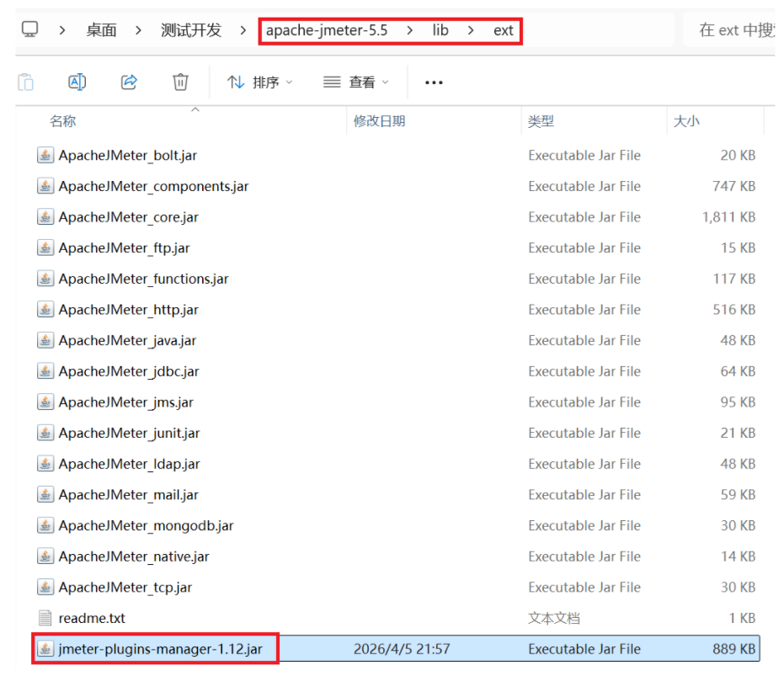Go to apache-jmeter-5.5 breadcrumb folder
Image resolution: width=784 pixels, height=676 pixels.
click(327, 30)
